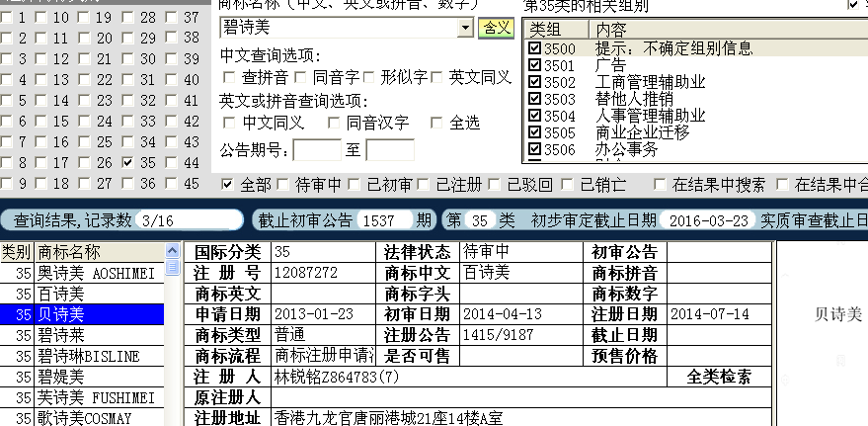Uncheck group 3506 办公事务
Image resolution: width=868 pixels, height=426 pixels.
(534, 149)
